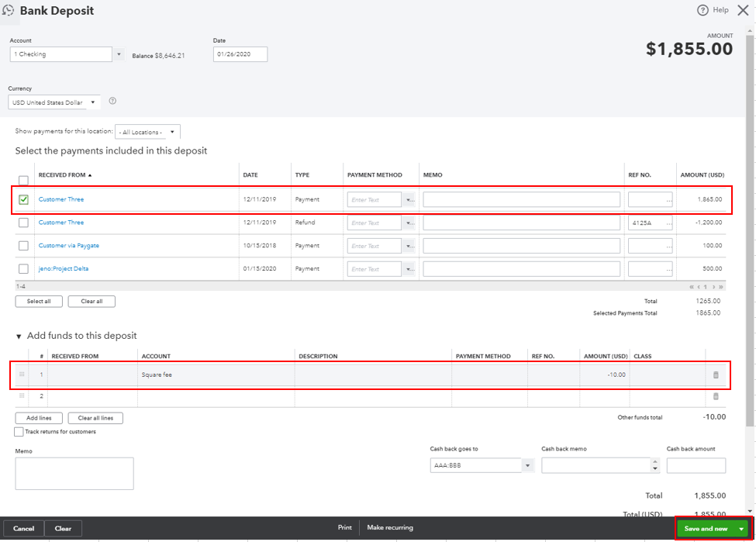
Task: Open payment method dropdown for the refund row
Action: coord(409,223)
